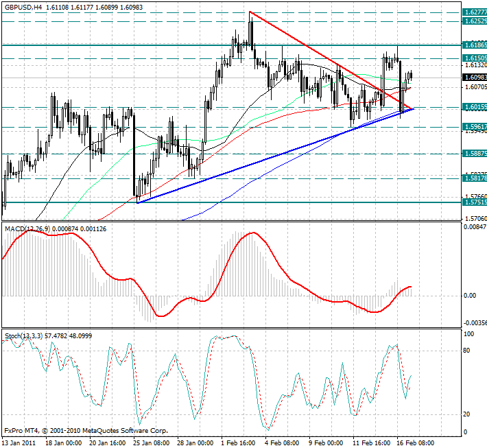
Task: Click the FxPro MT4 MetaQuotes copyright text
Action: pos(86,431)
